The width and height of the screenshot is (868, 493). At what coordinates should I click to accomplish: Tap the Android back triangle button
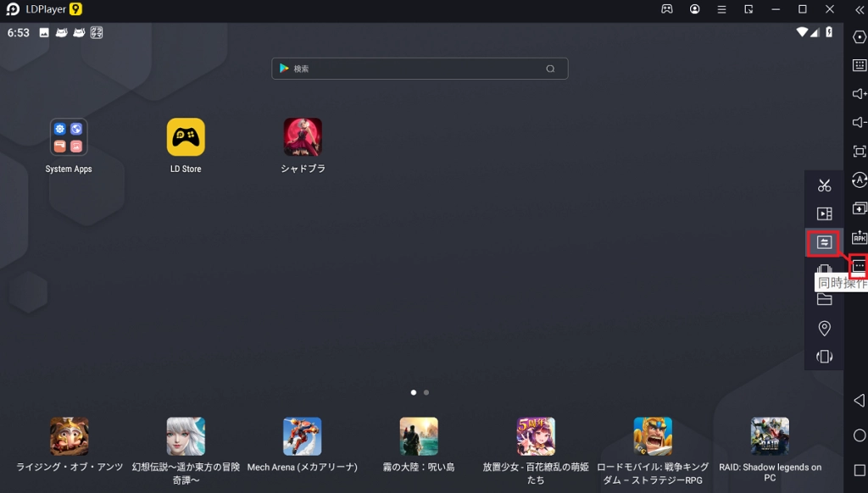pos(860,401)
